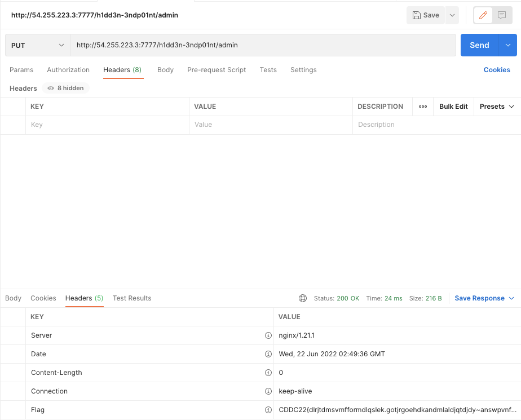The height and width of the screenshot is (420, 521).
Task: Click the info icon for Server header
Action: pos(268,335)
